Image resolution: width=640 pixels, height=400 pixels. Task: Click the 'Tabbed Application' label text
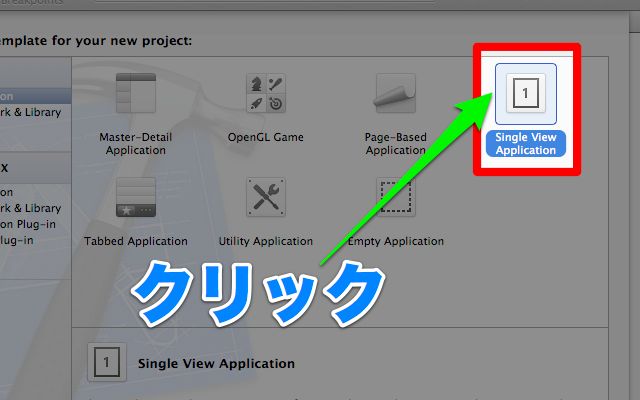[x=136, y=241]
